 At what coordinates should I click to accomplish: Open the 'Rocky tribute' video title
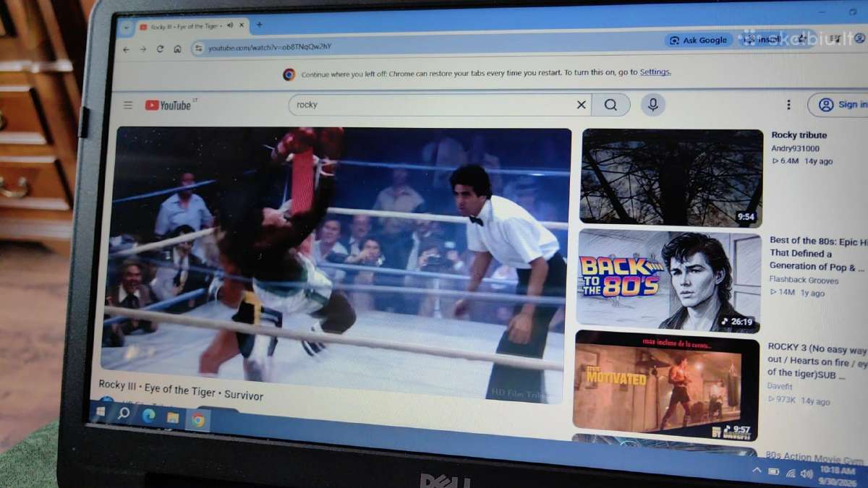point(799,135)
